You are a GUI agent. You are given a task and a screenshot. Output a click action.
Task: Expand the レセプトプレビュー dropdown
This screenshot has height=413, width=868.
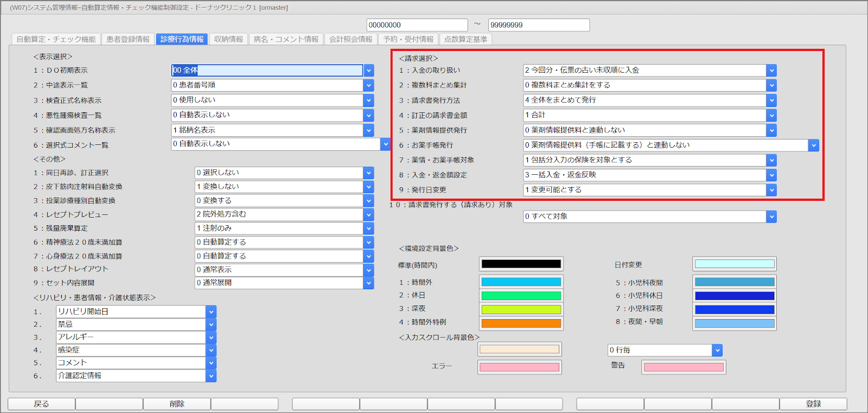[x=369, y=214]
